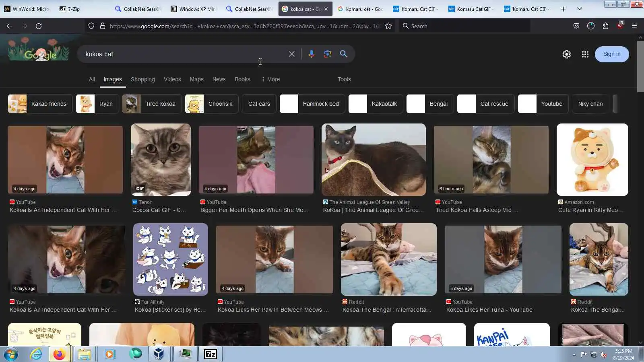Select the Ryan suggestion chip
The image size is (644, 362).
tap(97, 104)
